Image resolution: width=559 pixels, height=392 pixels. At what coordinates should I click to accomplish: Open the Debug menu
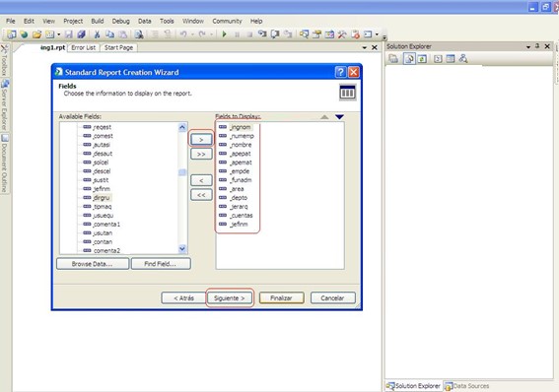pyautogui.click(x=121, y=21)
